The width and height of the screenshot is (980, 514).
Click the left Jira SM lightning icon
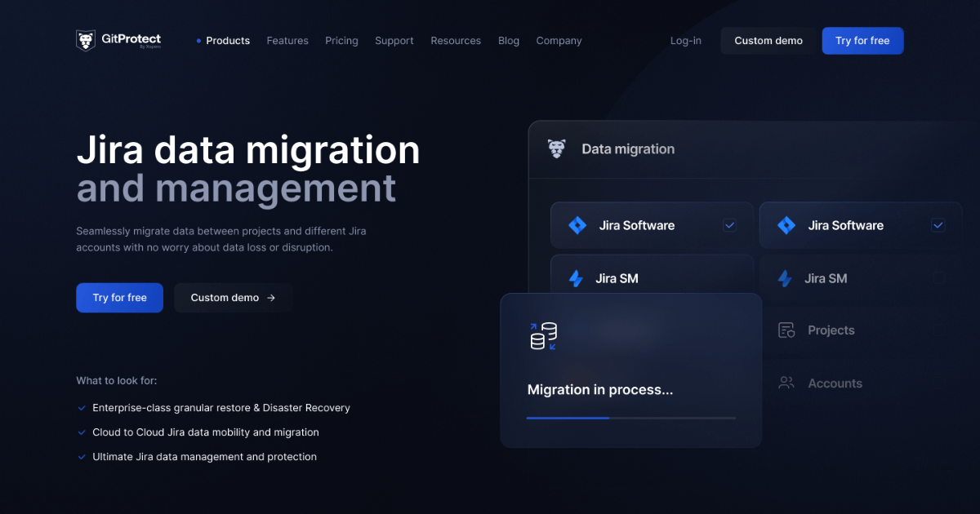tap(576, 279)
